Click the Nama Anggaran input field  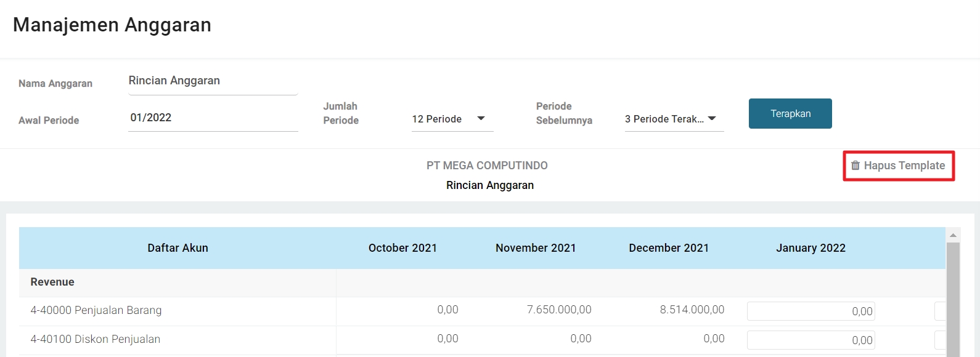213,81
